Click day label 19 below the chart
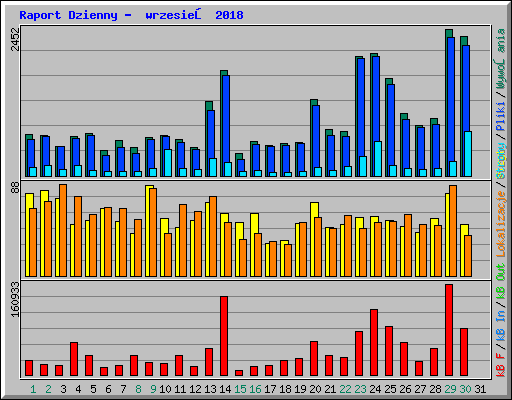 300,389
